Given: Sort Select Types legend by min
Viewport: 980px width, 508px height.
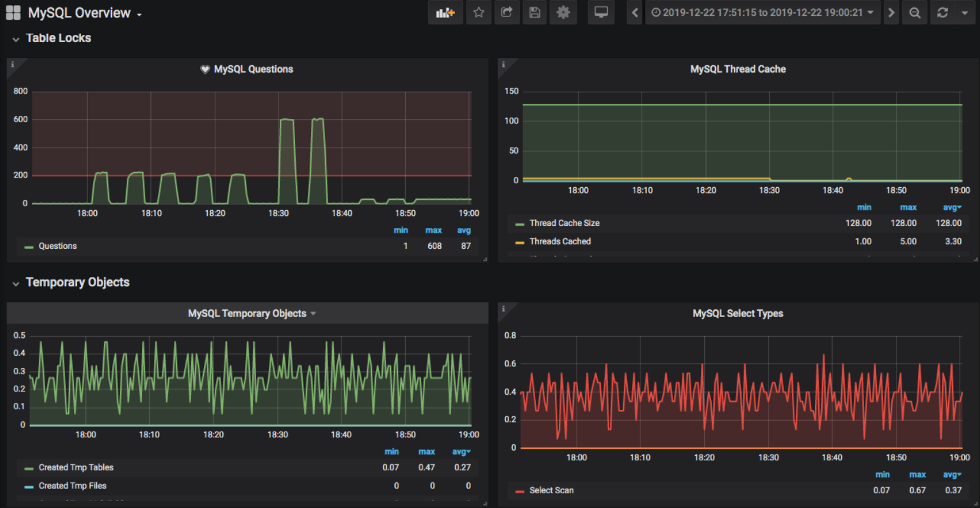Looking at the screenshot, I should tap(883, 475).
